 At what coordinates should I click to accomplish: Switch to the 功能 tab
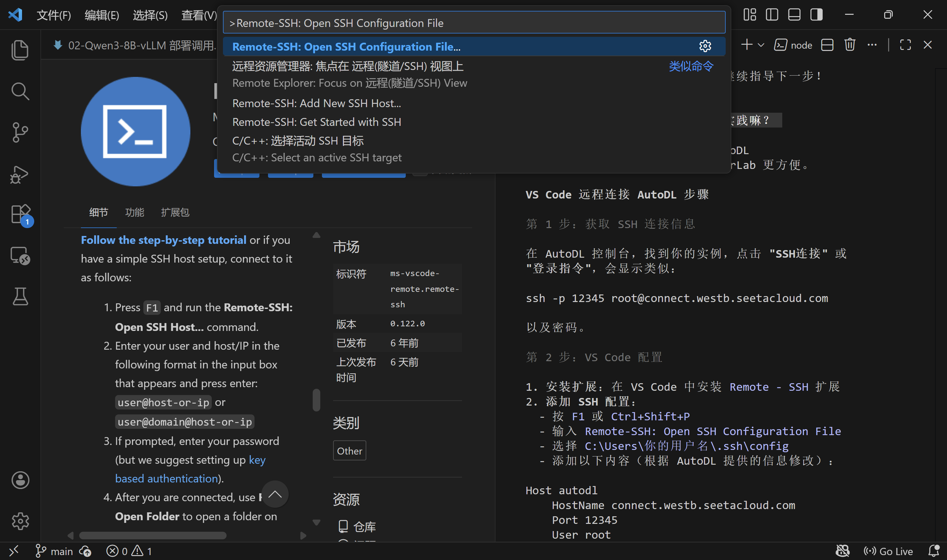click(134, 212)
